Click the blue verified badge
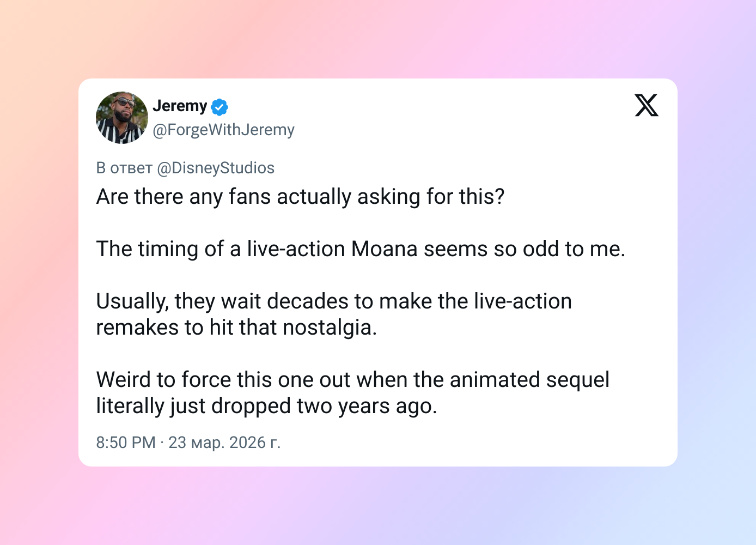The image size is (756, 545). click(x=220, y=107)
